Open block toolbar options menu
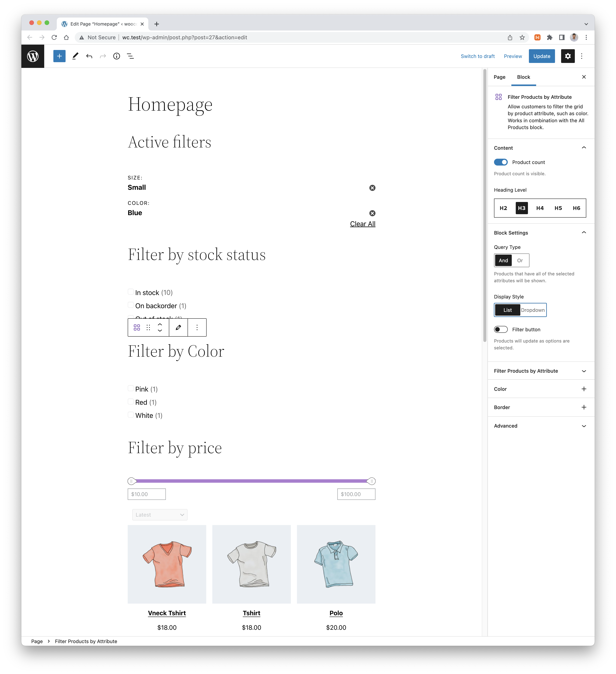The image size is (616, 674). click(197, 328)
